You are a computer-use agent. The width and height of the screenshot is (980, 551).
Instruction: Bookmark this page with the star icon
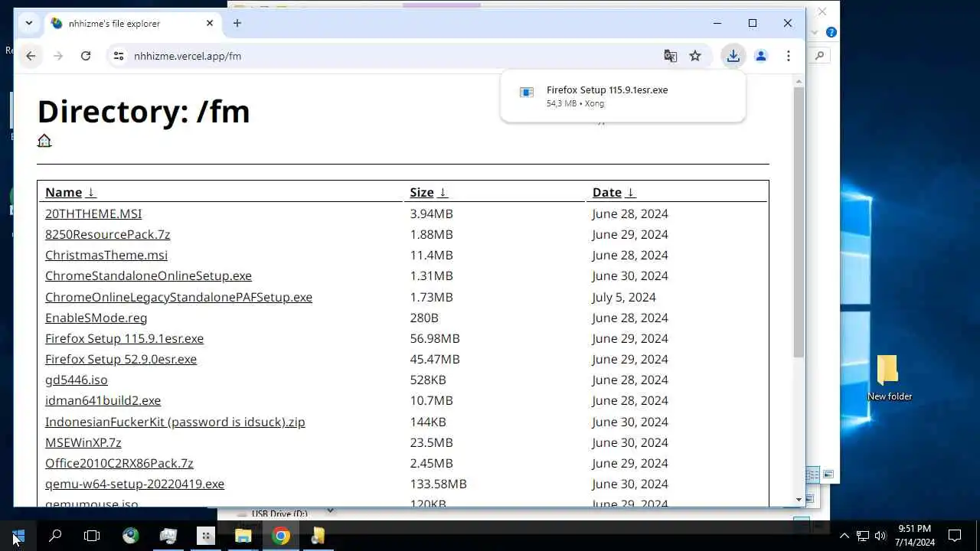coord(695,56)
